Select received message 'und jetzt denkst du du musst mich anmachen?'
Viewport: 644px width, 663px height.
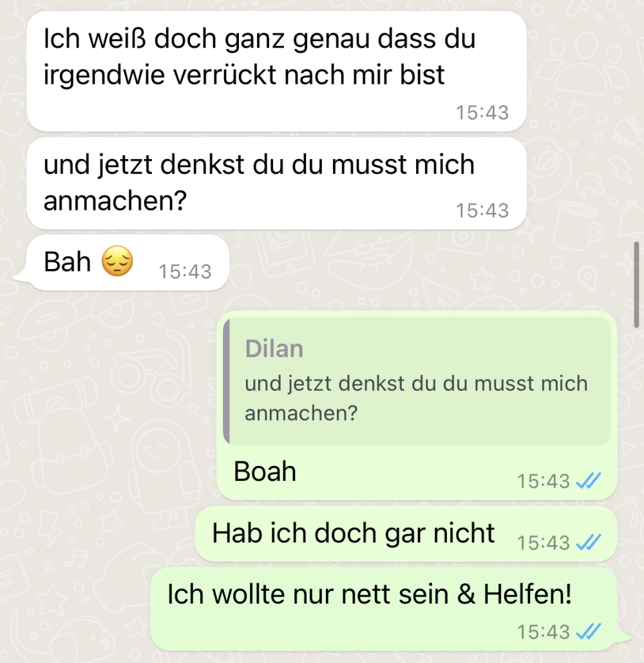tap(276, 183)
